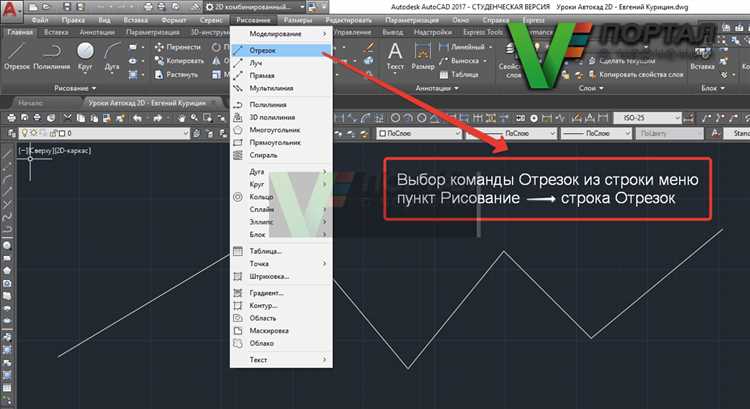The image size is (750, 409).
Task: Expand the Слои ribbon panel title
Action: (x=591, y=88)
